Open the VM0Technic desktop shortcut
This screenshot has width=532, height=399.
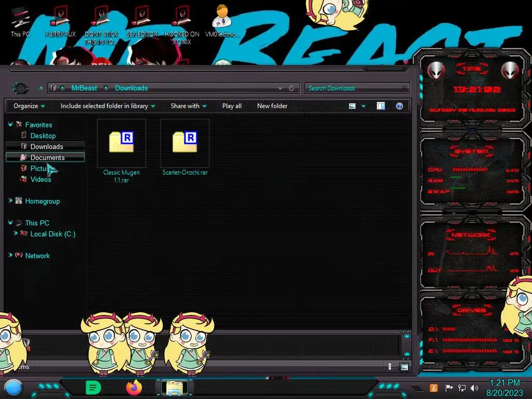(x=222, y=21)
